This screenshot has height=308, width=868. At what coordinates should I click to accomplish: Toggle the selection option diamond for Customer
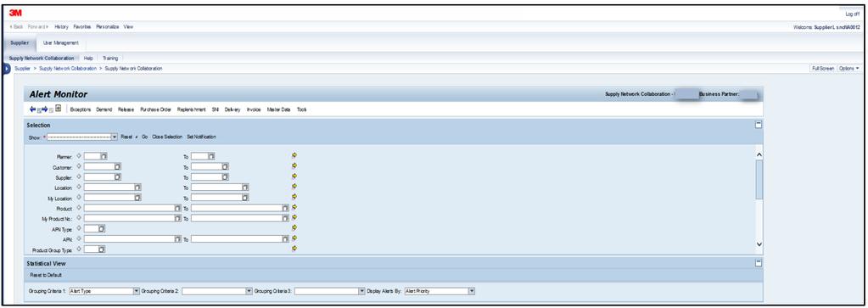point(79,166)
